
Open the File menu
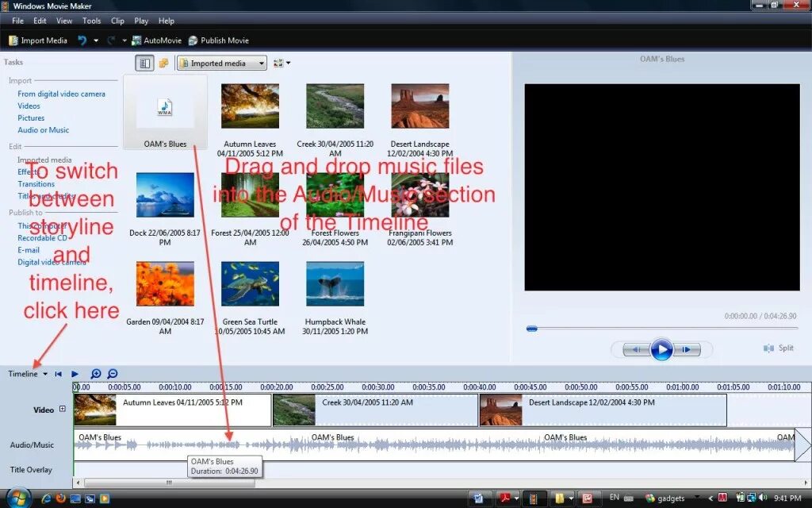click(x=17, y=21)
